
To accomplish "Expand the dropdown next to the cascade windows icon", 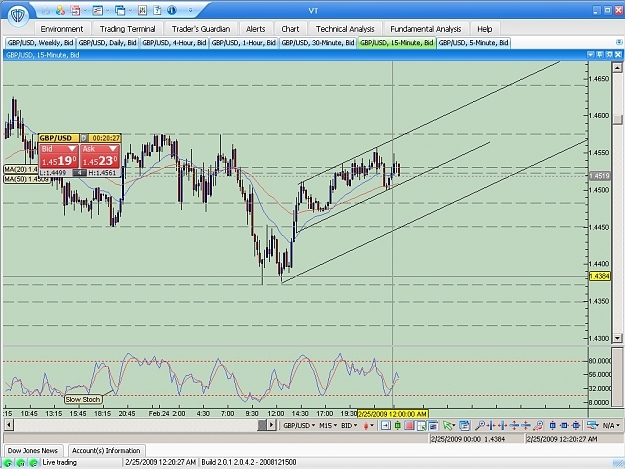I will [130, 11].
